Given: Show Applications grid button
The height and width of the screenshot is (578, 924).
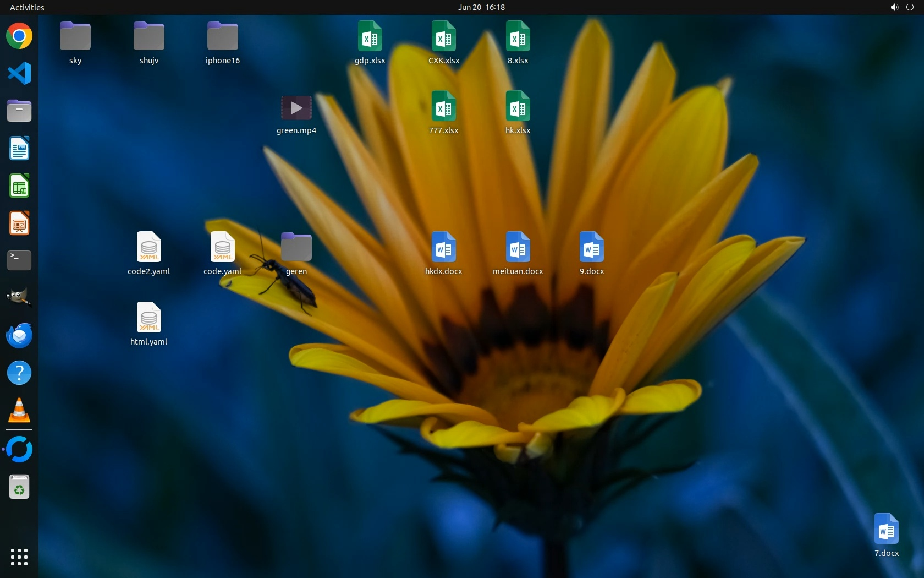Looking at the screenshot, I should (19, 557).
